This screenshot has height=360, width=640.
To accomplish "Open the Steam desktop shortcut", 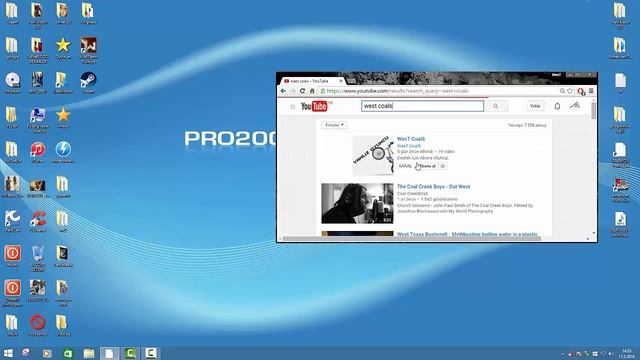I will [88, 82].
